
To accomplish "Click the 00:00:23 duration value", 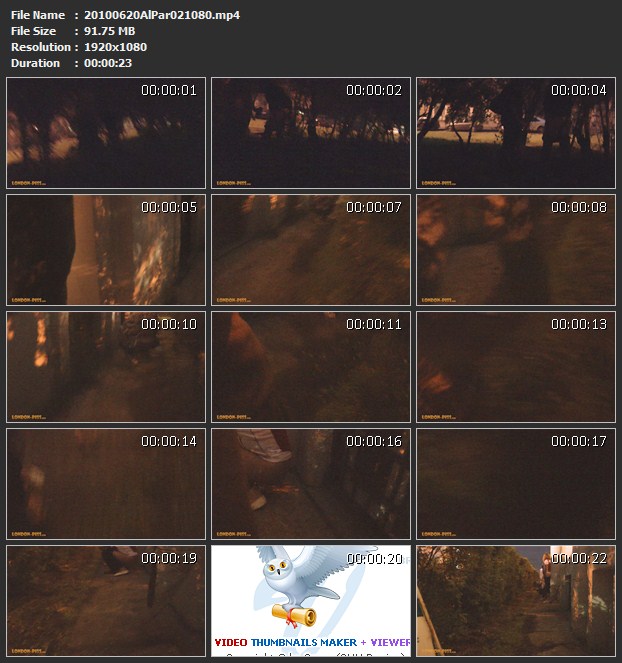I will click(x=109, y=63).
